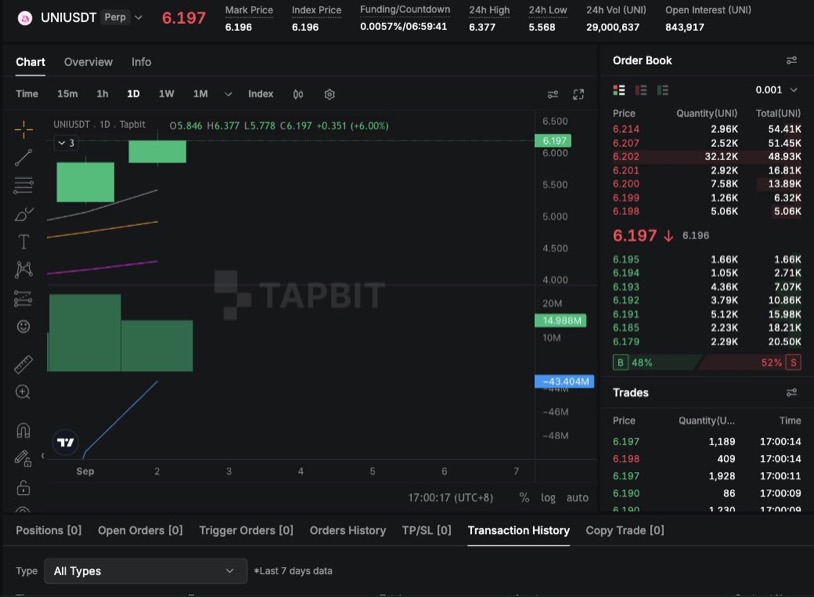814x597 pixels.
Task: Click the UNIUSDT coin logo
Action: 24,18
